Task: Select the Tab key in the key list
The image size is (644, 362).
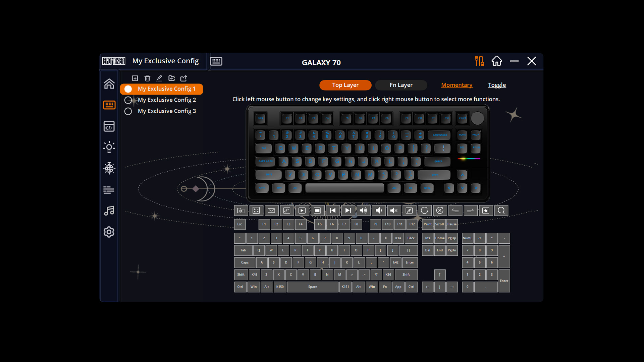Action: (x=243, y=250)
